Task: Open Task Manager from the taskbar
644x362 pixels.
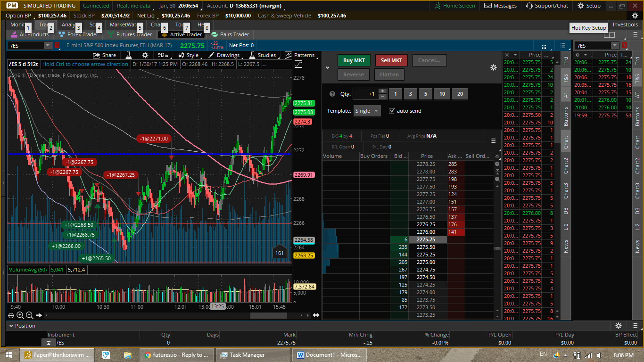Action: click(x=254, y=355)
